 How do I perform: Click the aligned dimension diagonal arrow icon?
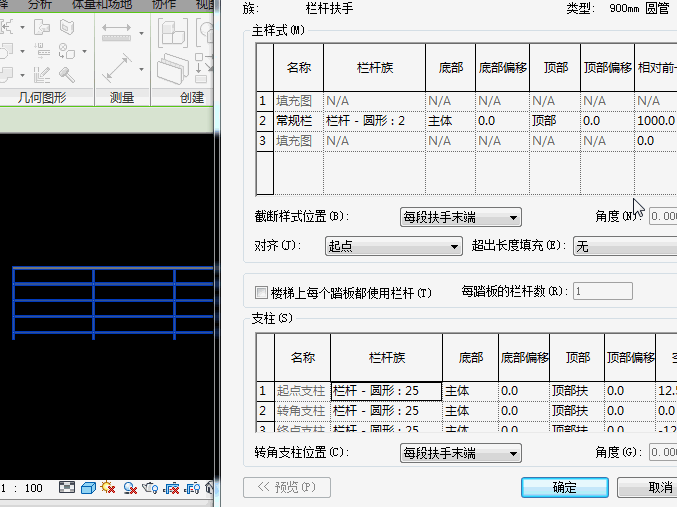(x=117, y=68)
